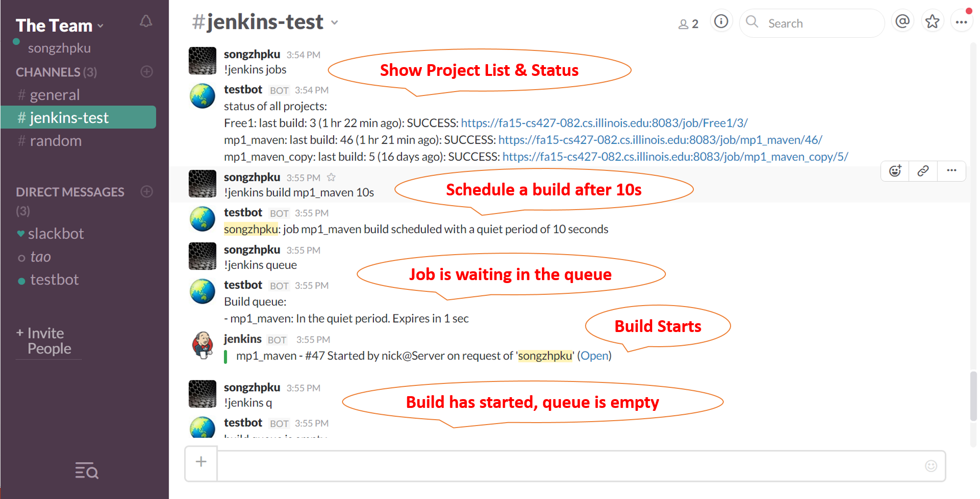This screenshot has width=980, height=499.
Task: Open mentions activity at-sign icon
Action: 903,22
